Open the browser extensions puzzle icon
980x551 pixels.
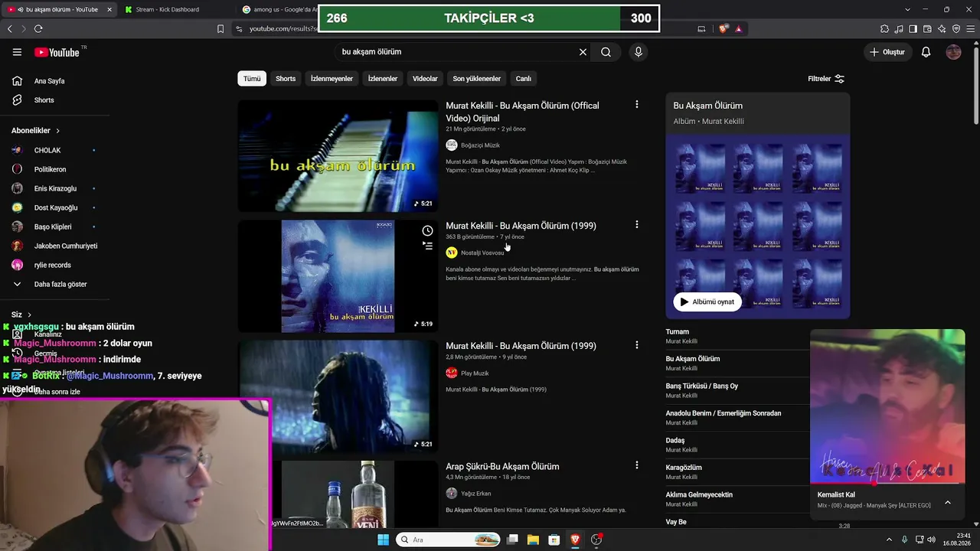click(x=884, y=29)
